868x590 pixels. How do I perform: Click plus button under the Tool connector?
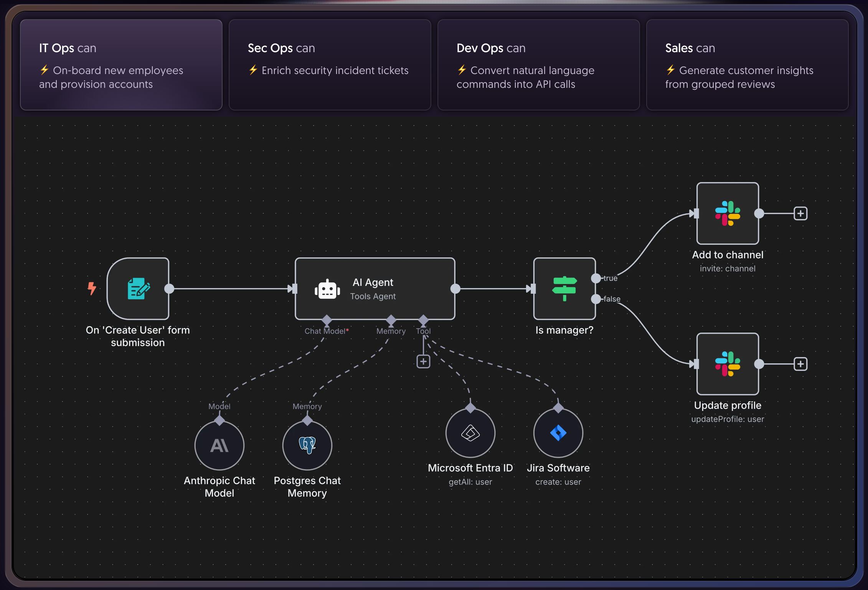[x=423, y=361]
